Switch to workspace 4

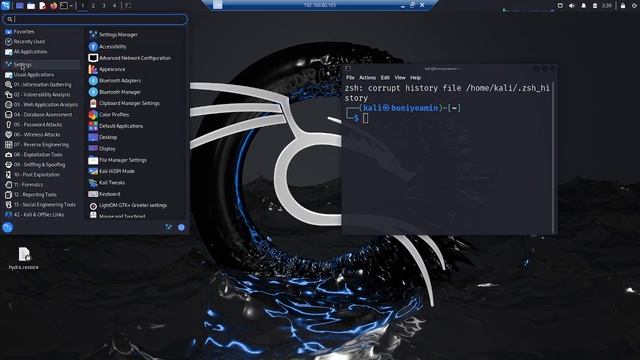(x=114, y=6)
